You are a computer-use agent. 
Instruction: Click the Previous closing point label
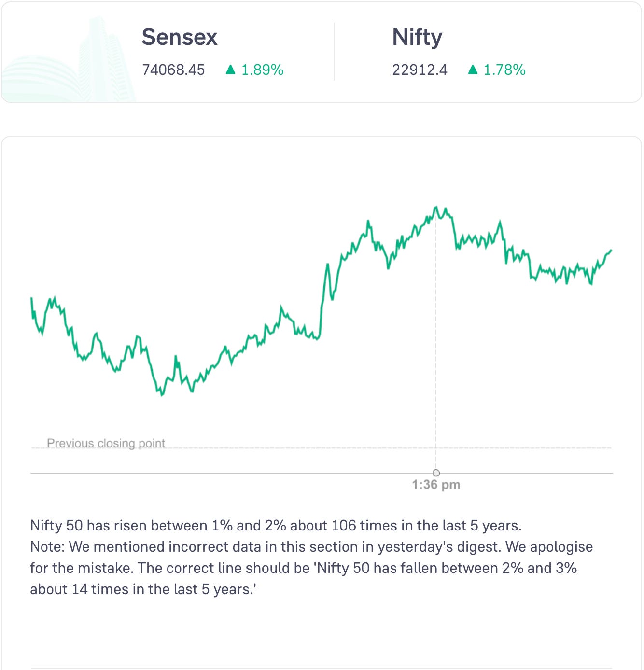(x=106, y=443)
